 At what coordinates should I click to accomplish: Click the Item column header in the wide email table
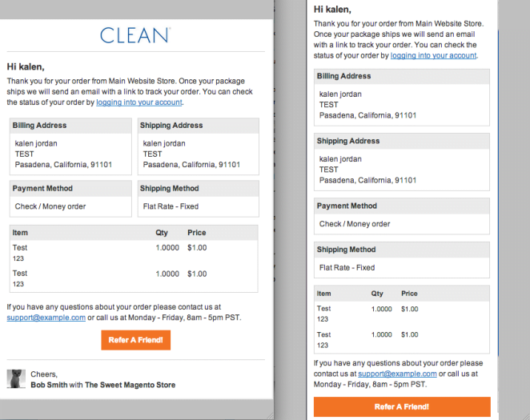[20, 233]
